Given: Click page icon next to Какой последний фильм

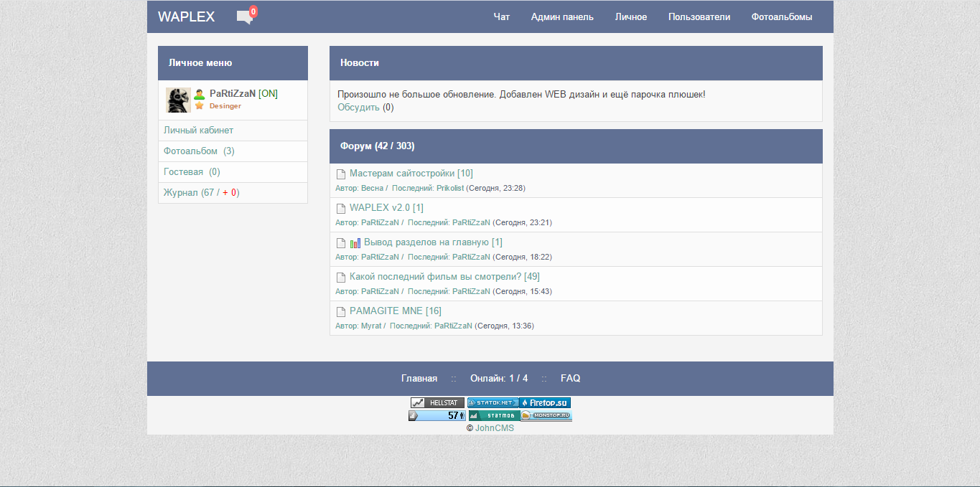Looking at the screenshot, I should 341,277.
